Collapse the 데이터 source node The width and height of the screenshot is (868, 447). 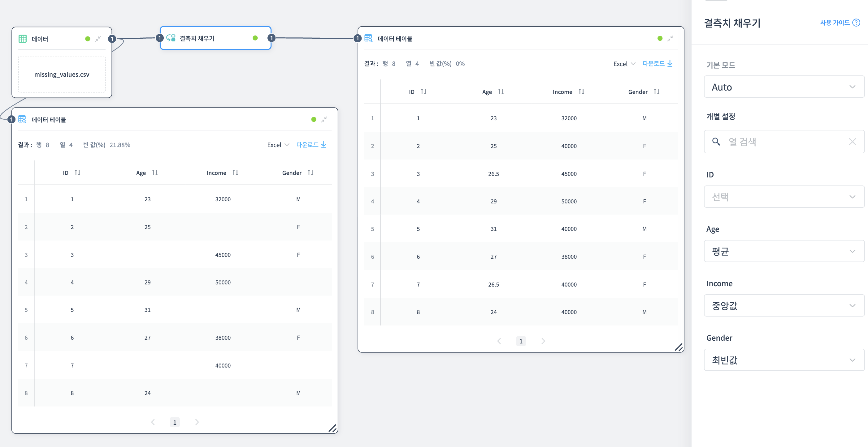(x=98, y=39)
